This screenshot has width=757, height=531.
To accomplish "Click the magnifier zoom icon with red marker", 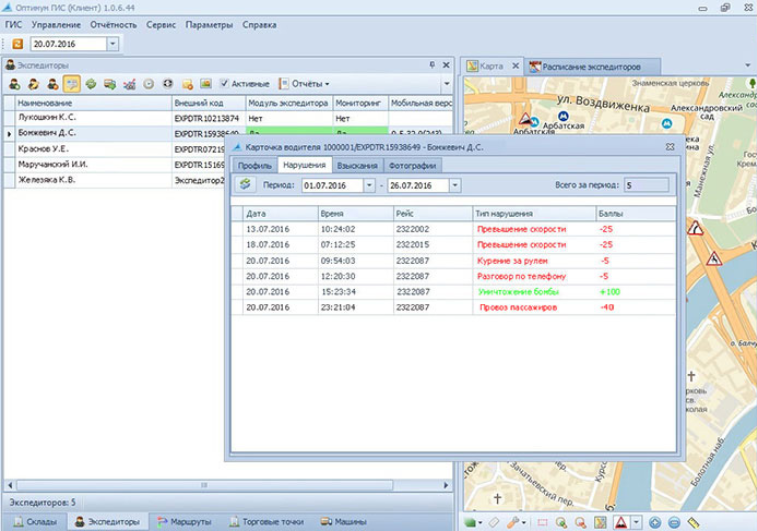I will click(x=581, y=522).
